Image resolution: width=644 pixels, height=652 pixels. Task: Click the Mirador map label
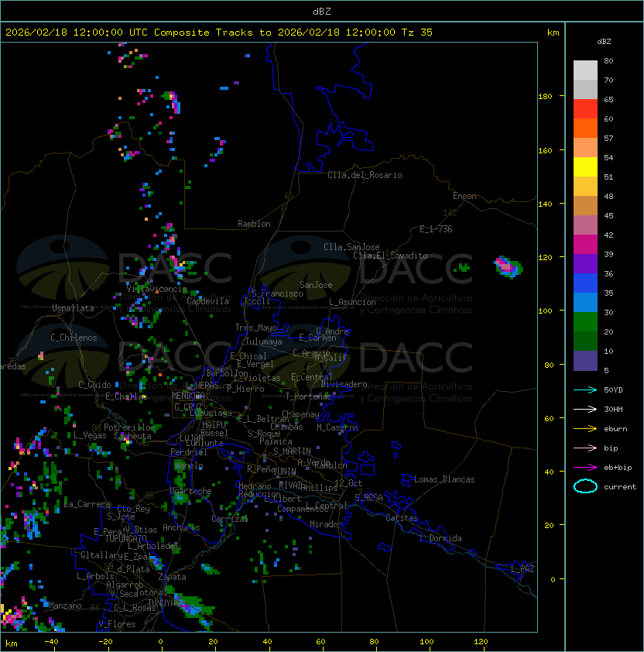[326, 524]
